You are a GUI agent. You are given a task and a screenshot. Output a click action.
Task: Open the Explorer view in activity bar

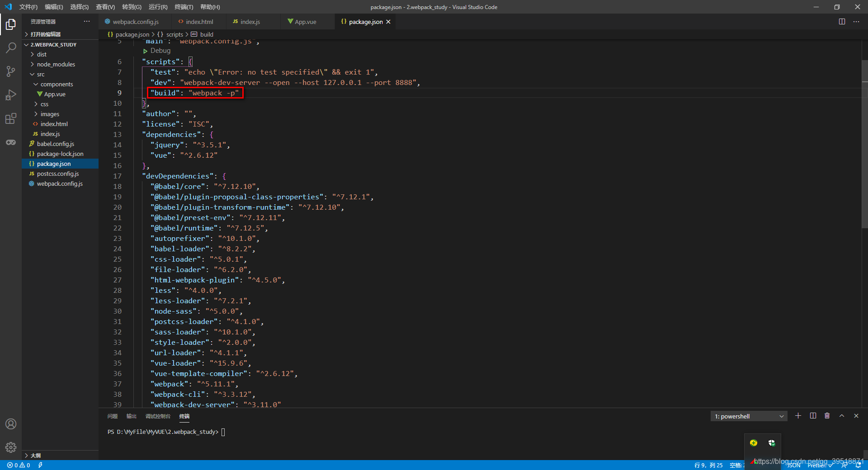point(11,24)
